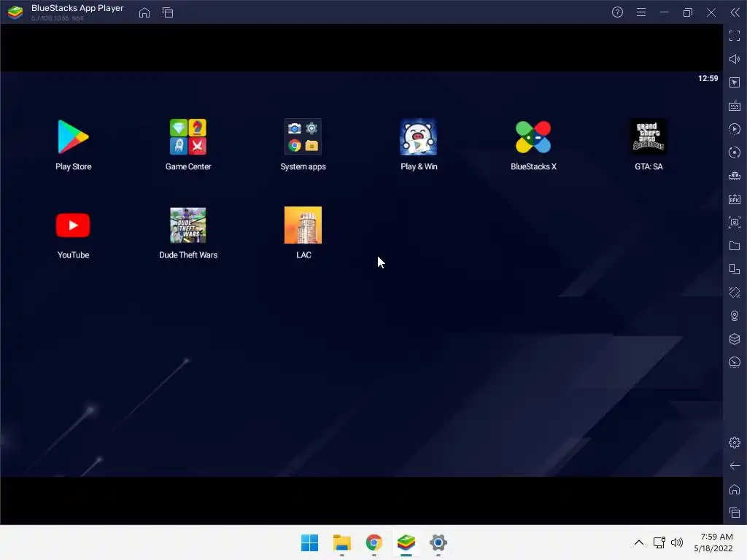Viewport: 747px width, 560px height.
Task: Open the System apps folder
Action: tap(303, 137)
